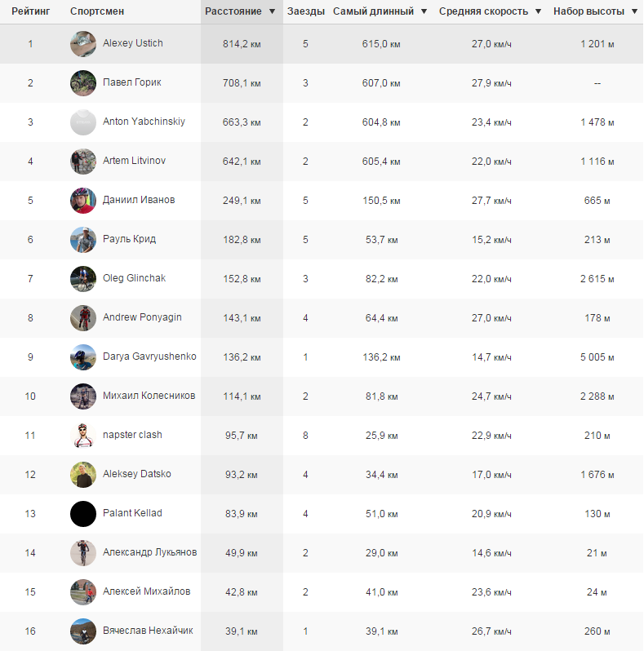The image size is (644, 651).
Task: Click Вячеслав Нехайчик's avatar thumbnail
Action: [83, 631]
